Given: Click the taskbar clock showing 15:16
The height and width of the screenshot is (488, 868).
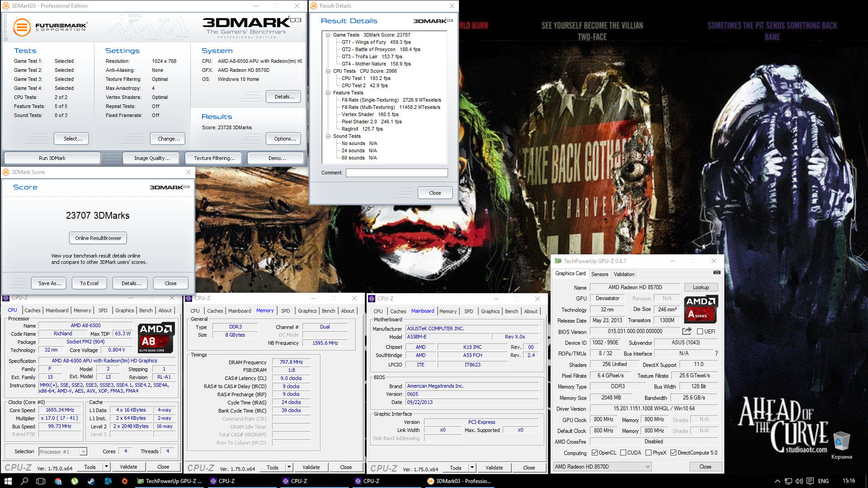Looking at the screenshot, I should 849,481.
